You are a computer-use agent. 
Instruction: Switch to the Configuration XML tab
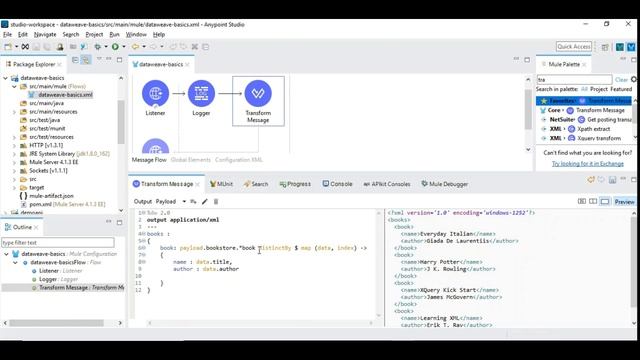point(239,160)
